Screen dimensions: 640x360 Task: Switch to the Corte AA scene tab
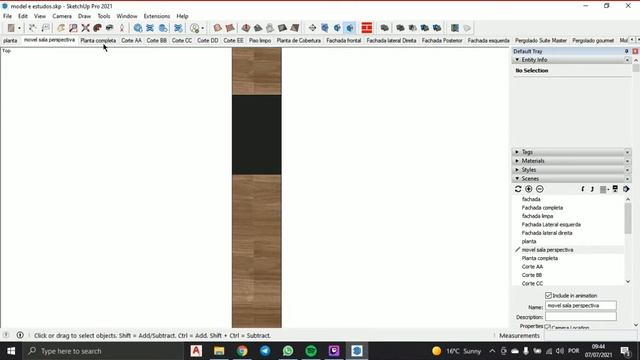pos(131,40)
